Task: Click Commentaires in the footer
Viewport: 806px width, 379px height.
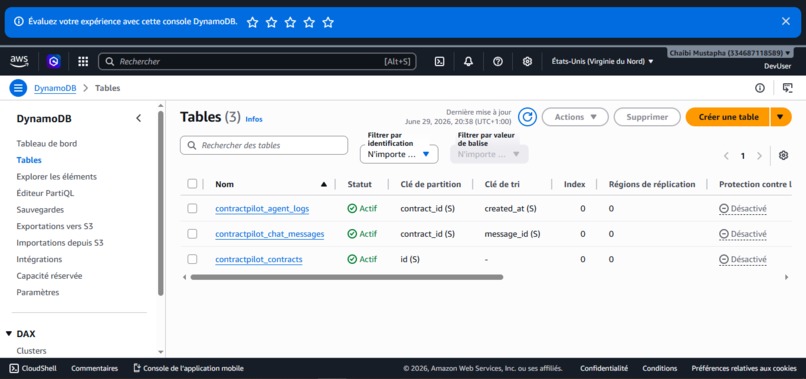Action: (95, 368)
